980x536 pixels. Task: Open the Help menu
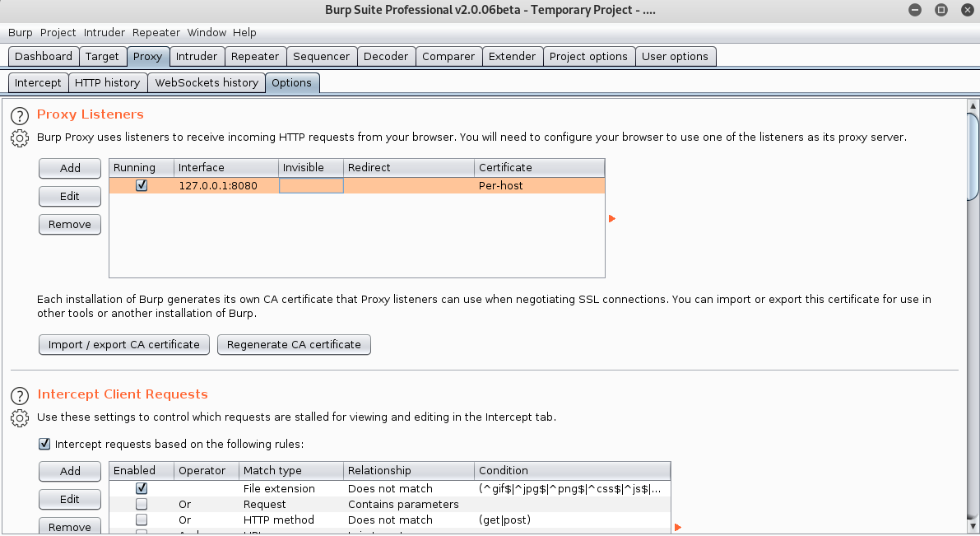(x=244, y=33)
